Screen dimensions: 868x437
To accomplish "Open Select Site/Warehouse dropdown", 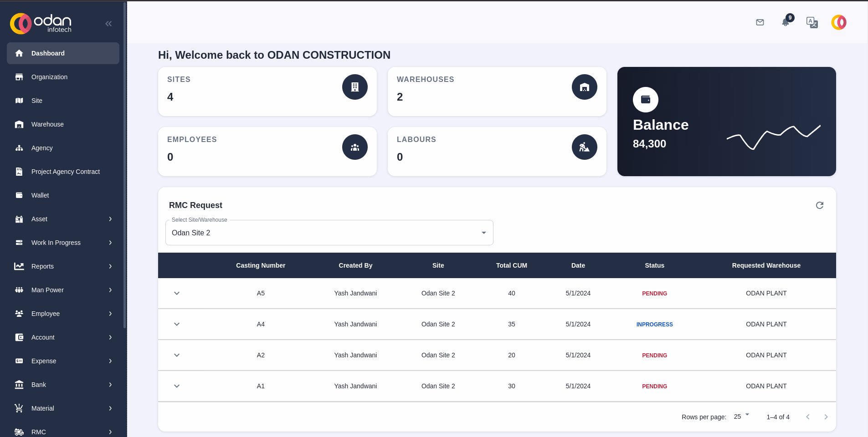I will pos(329,233).
